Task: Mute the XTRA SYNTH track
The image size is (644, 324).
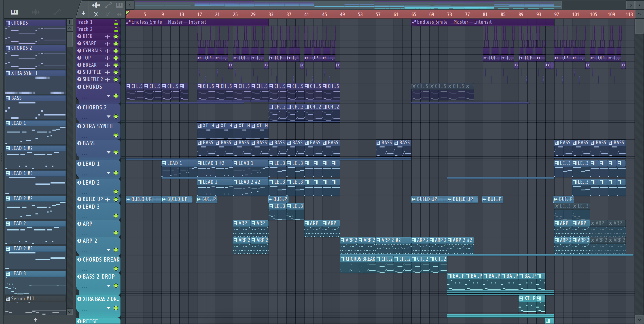Action: [116, 135]
